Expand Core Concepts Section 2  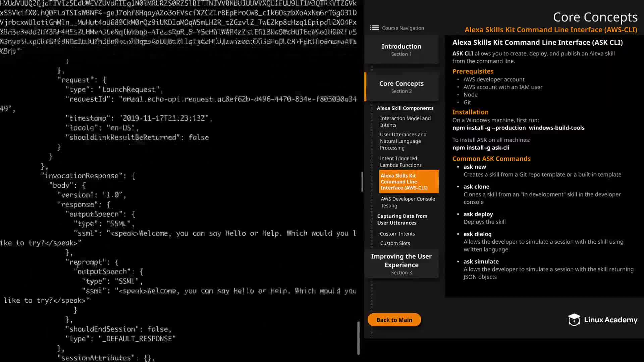[401, 86]
